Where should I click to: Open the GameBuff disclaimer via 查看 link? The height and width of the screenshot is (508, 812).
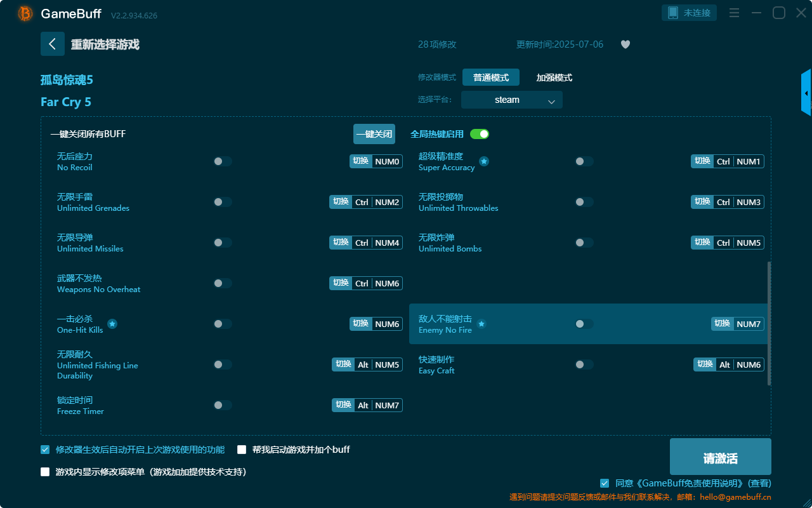coord(759,483)
